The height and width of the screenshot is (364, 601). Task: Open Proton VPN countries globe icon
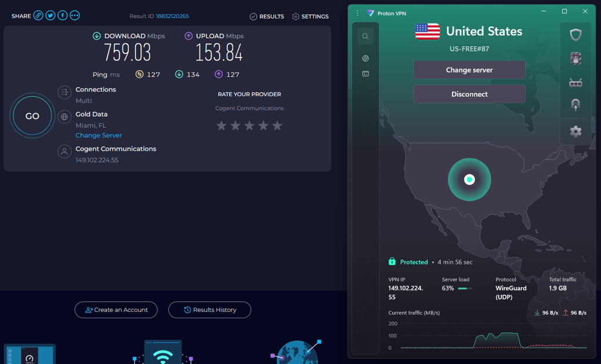(365, 58)
